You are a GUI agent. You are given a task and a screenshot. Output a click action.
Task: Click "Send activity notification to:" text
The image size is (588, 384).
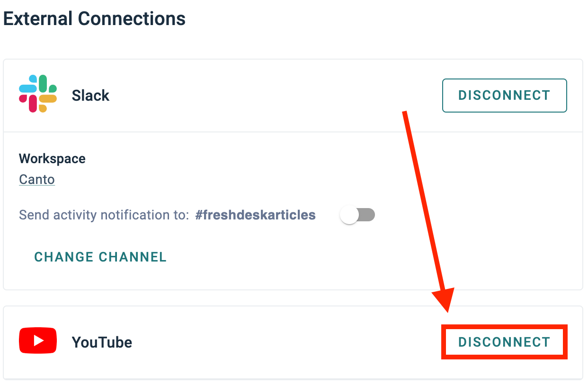(104, 215)
